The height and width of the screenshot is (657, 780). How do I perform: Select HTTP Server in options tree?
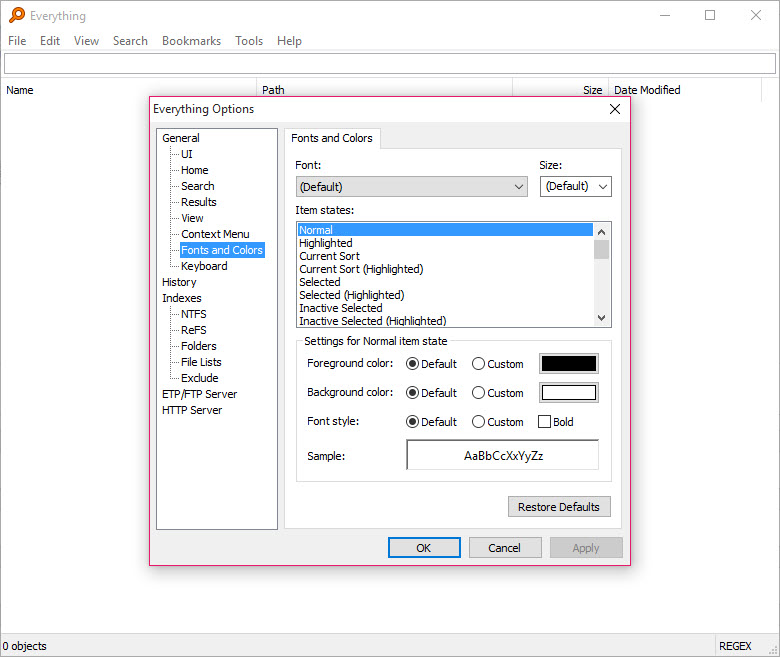[192, 410]
